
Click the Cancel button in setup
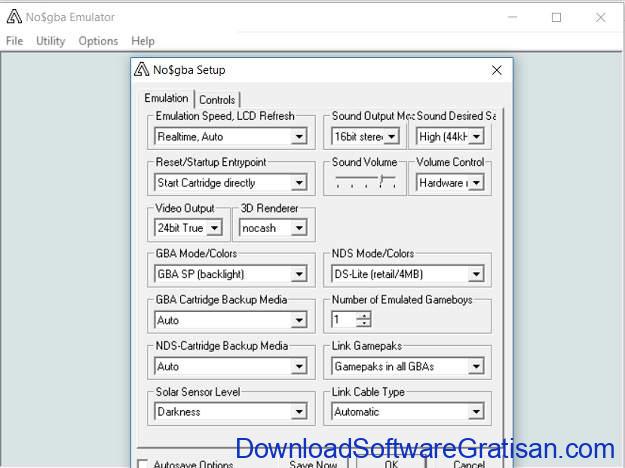[x=469, y=464]
